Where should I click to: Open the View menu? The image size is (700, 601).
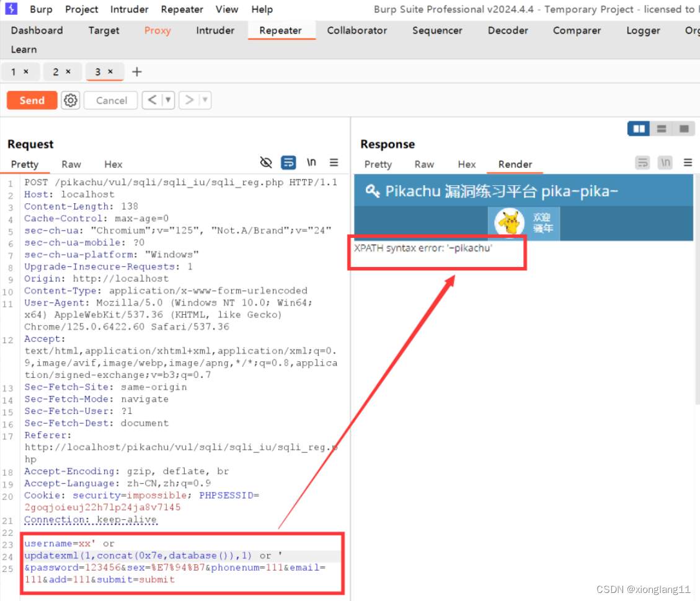(227, 9)
